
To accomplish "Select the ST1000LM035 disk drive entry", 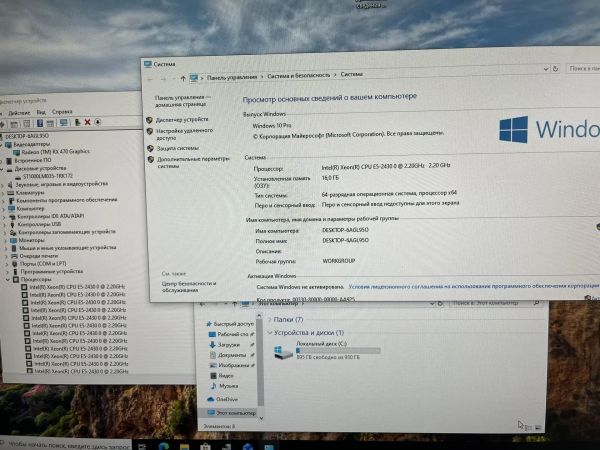I will point(47,176).
